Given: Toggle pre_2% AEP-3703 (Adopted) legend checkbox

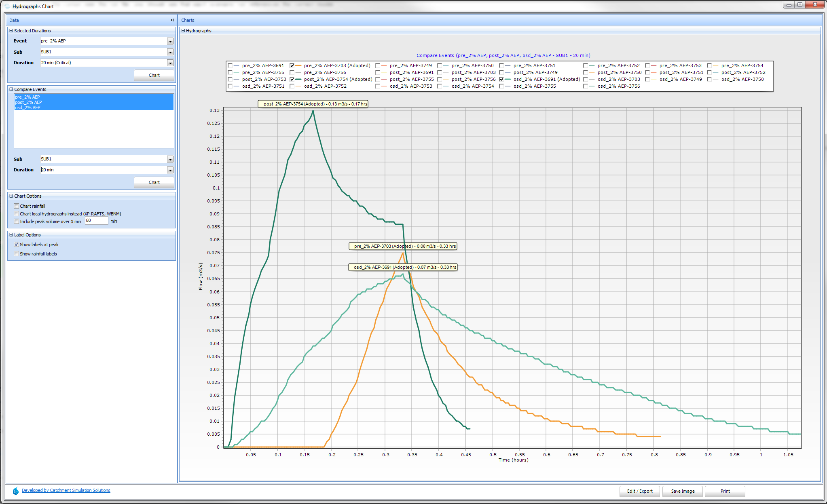Looking at the screenshot, I should [292, 65].
